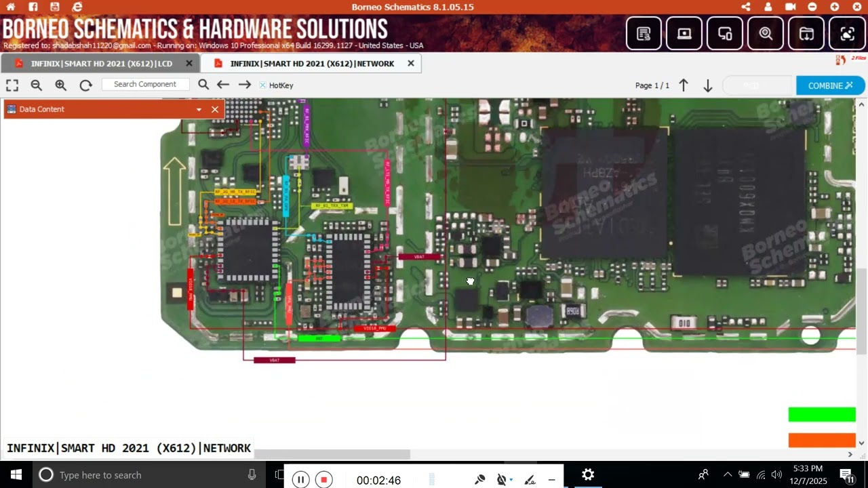Select the INFINIX SMART HD 2021 NETWORK tab
The width and height of the screenshot is (868, 488).
[x=312, y=64]
